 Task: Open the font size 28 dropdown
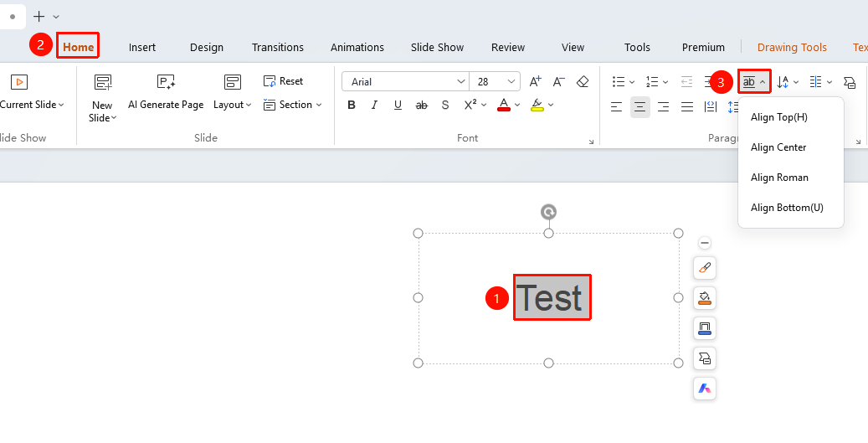(511, 81)
